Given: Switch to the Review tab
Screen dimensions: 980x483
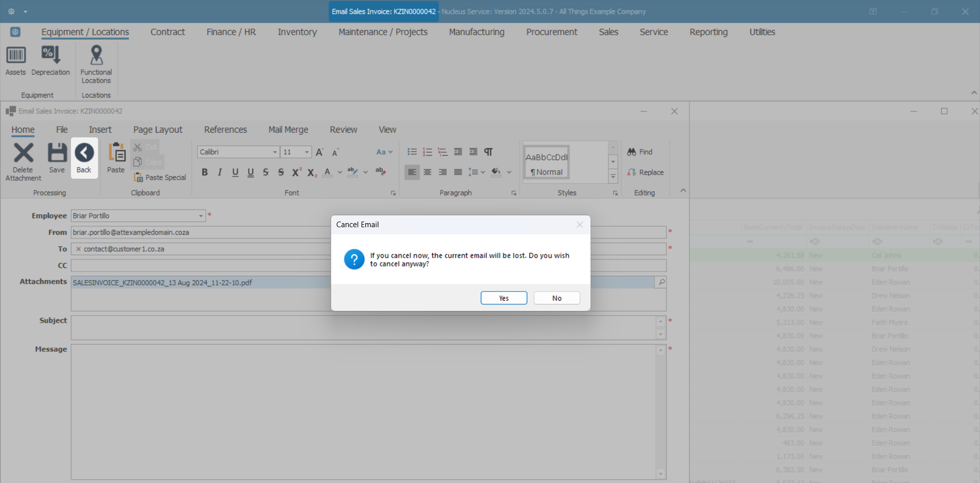Looking at the screenshot, I should click(x=344, y=130).
